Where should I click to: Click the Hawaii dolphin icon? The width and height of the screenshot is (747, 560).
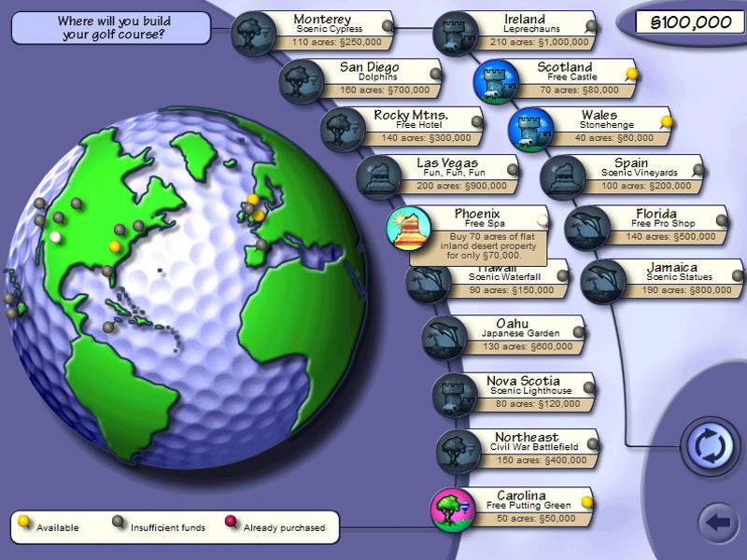point(428,282)
